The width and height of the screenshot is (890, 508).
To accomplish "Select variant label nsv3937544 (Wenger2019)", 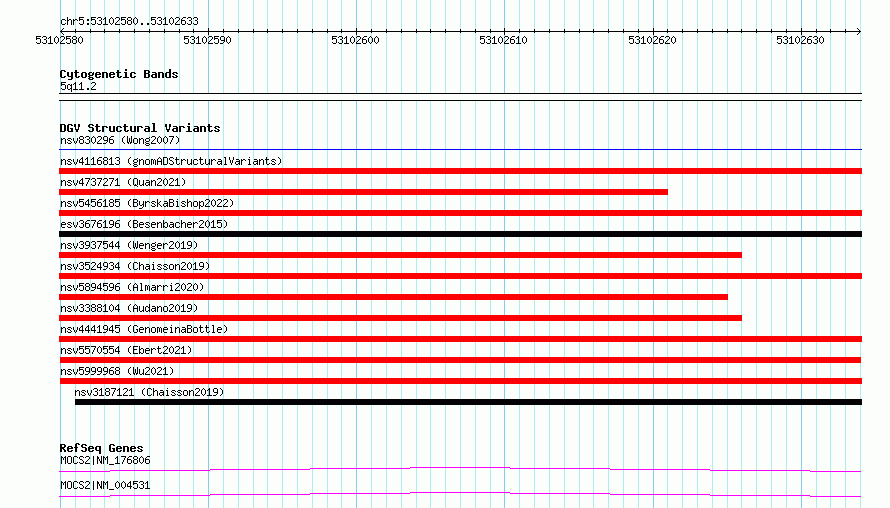I will (129, 245).
